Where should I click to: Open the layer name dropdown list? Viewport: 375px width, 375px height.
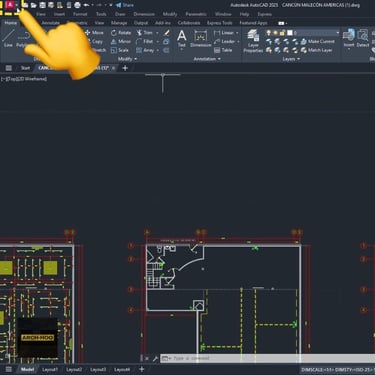(x=337, y=33)
